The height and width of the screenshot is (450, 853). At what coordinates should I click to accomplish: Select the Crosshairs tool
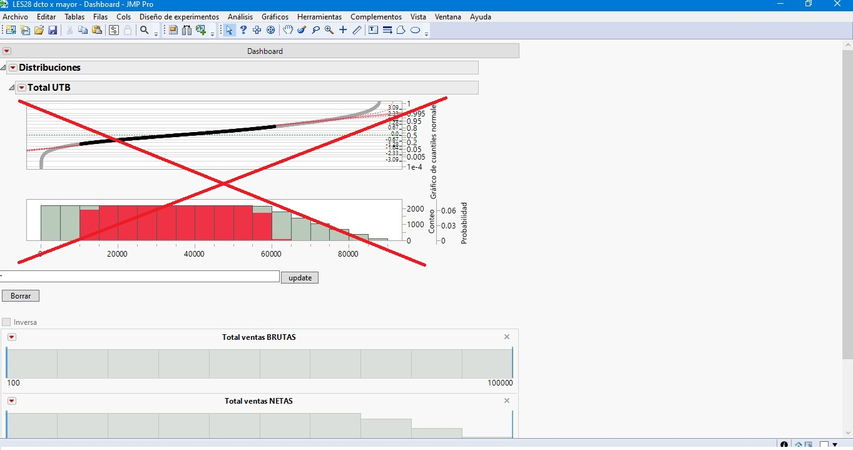coord(343,31)
